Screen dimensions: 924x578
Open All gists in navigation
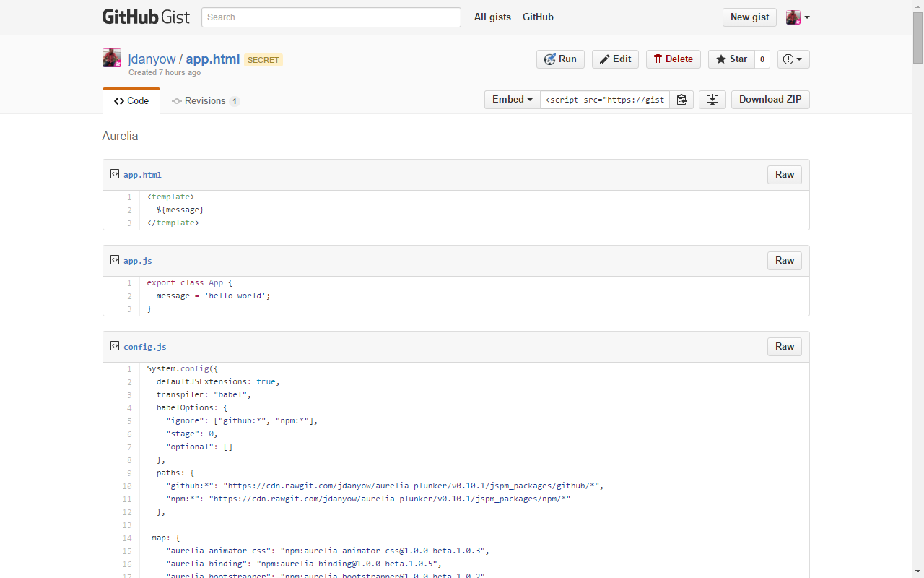[492, 17]
